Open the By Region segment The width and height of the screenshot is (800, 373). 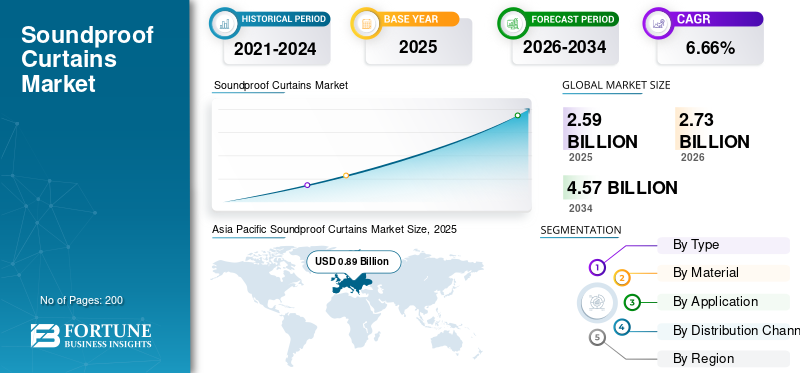click(x=723, y=359)
